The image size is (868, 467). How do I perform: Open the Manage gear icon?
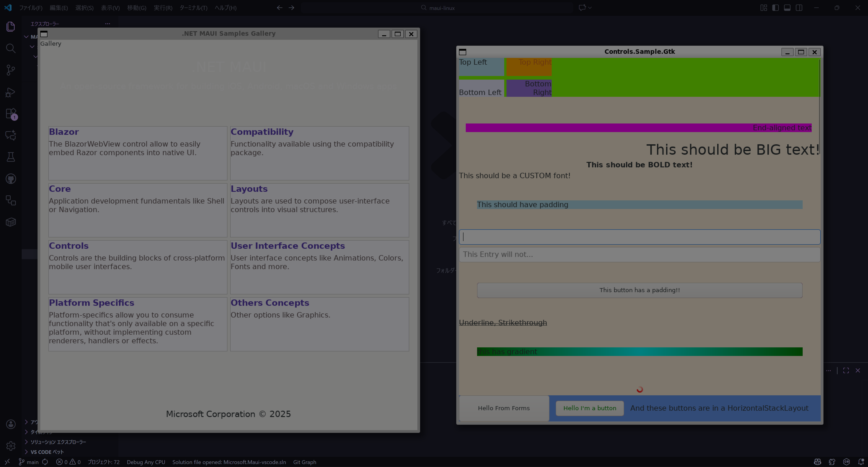tap(11, 446)
